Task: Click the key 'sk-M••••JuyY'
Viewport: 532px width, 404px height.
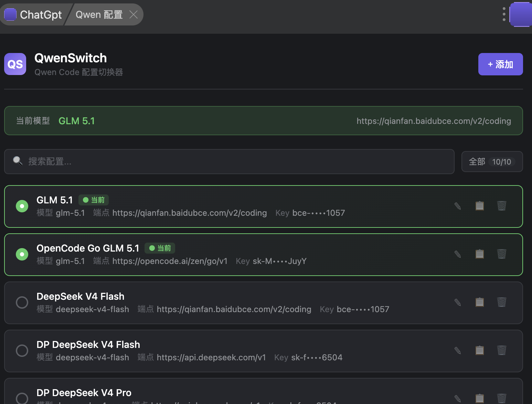Action: pos(279,261)
